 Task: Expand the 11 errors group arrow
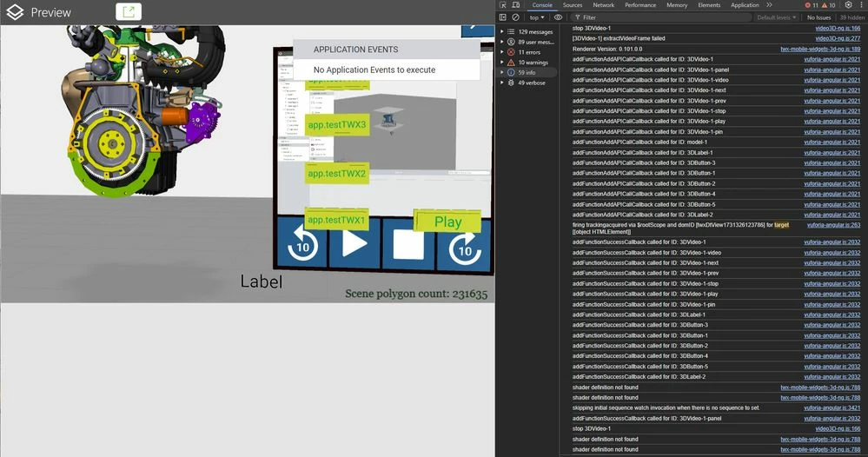tap(502, 52)
